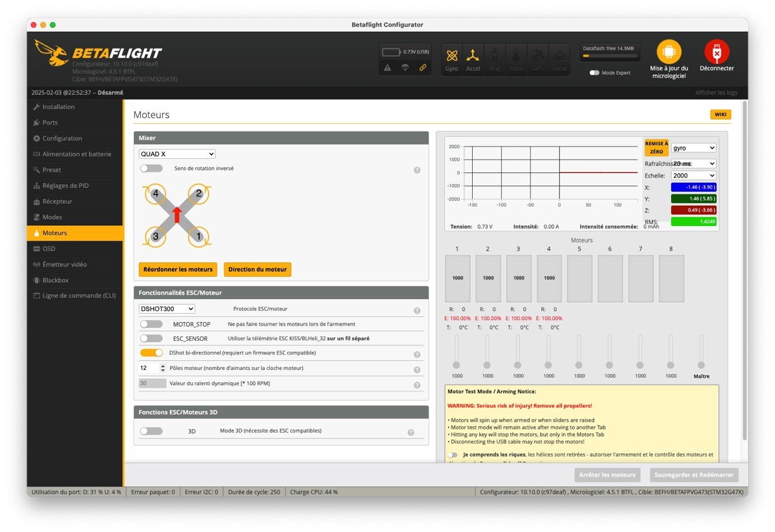This screenshot has width=775, height=532.
Task: Click motor 2 in the quad diagram
Action: coord(199,193)
